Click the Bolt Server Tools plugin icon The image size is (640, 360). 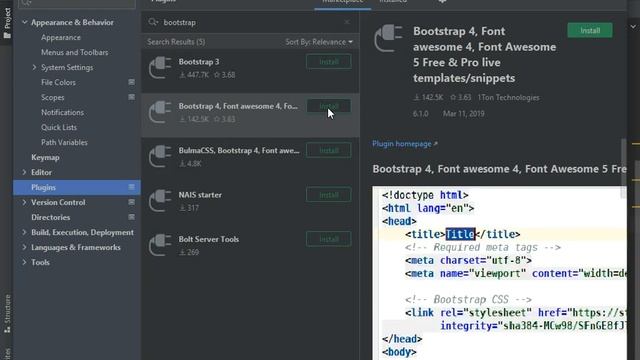tap(160, 245)
